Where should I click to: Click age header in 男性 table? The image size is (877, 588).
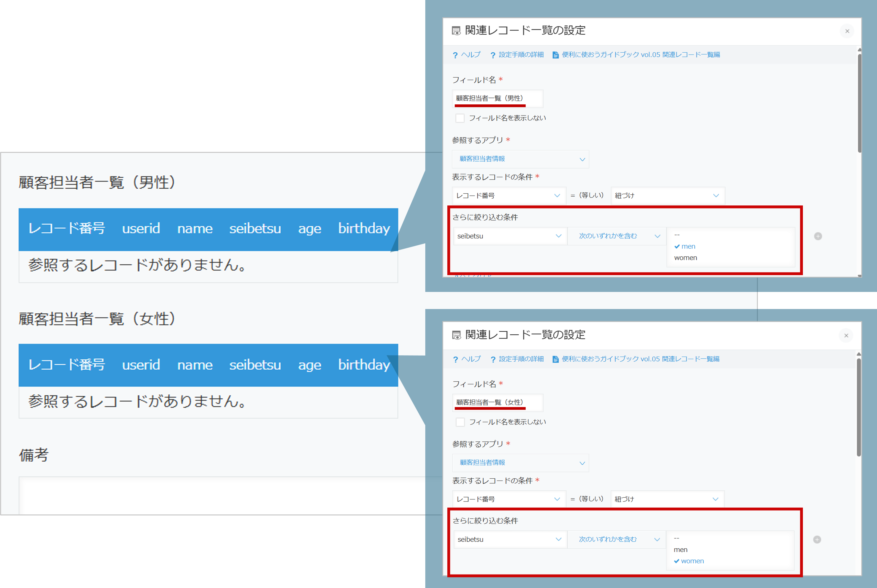pyautogui.click(x=310, y=229)
